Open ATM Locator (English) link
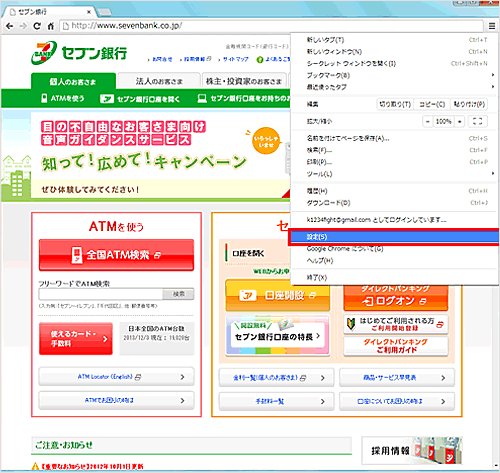The image size is (500, 473). click(116, 377)
